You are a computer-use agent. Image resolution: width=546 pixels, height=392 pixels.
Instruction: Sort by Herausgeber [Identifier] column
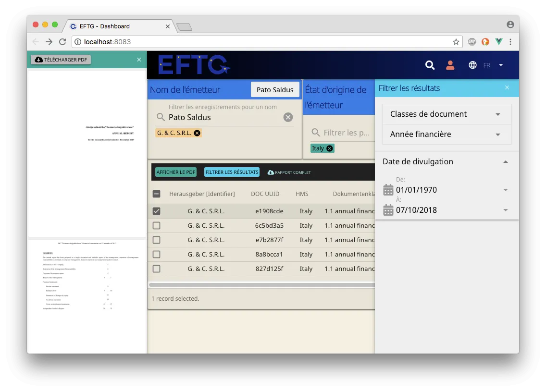pyautogui.click(x=202, y=194)
